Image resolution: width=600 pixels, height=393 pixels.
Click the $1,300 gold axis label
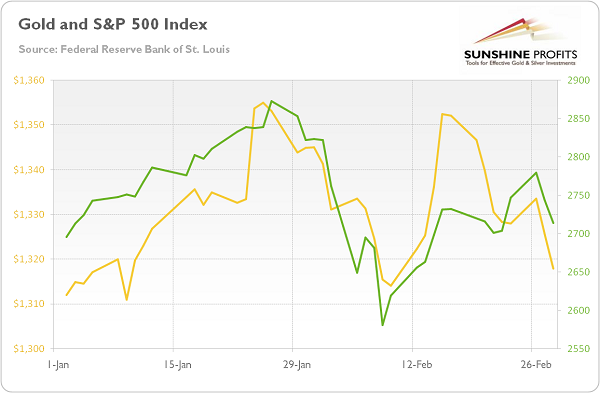[29, 349]
